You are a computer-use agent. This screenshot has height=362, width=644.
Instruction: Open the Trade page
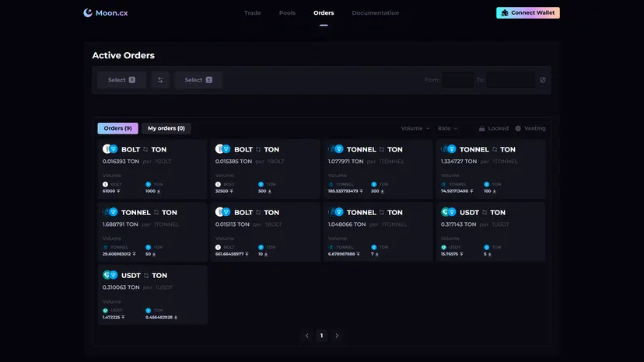coord(253,12)
